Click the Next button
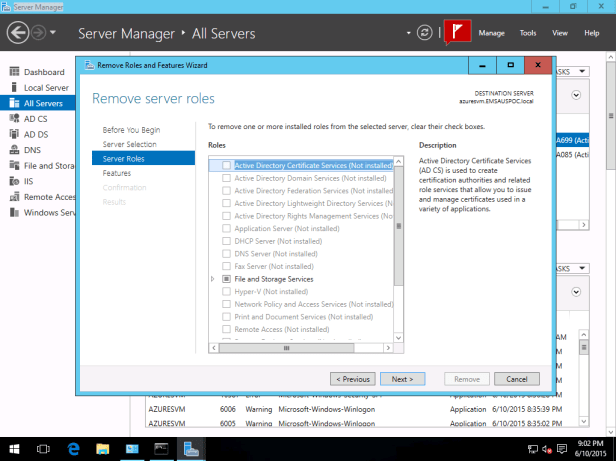The width and height of the screenshot is (616, 461). (x=402, y=379)
